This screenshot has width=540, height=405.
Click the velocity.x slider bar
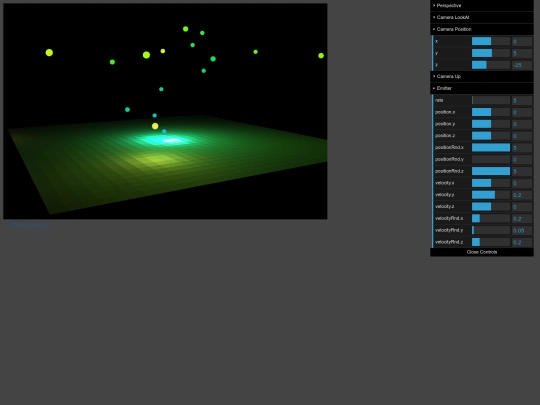coord(491,183)
